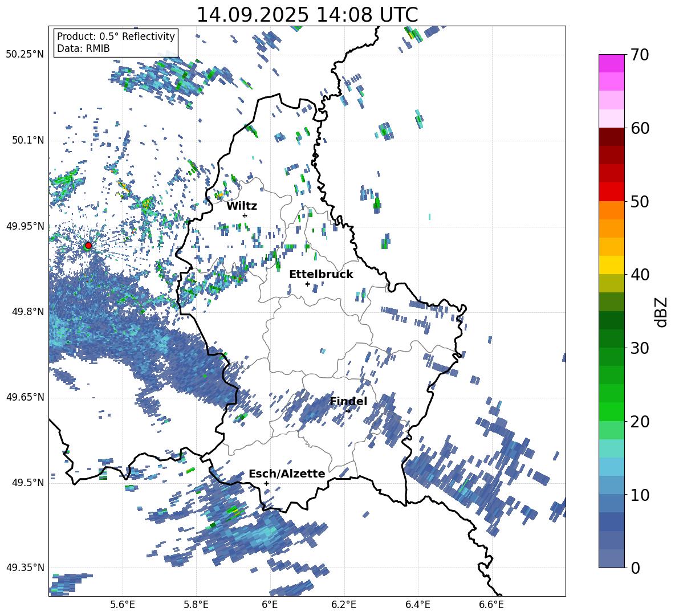Viewport: 675px width, 616px height.
Task: Click the red radar site marker
Action: pos(88,245)
